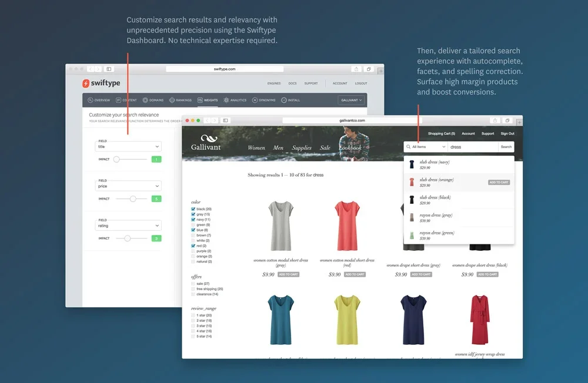The height and width of the screenshot is (383, 588).
Task: Click the navy slub dress suggestion thumbnail icon
Action: 412,164
